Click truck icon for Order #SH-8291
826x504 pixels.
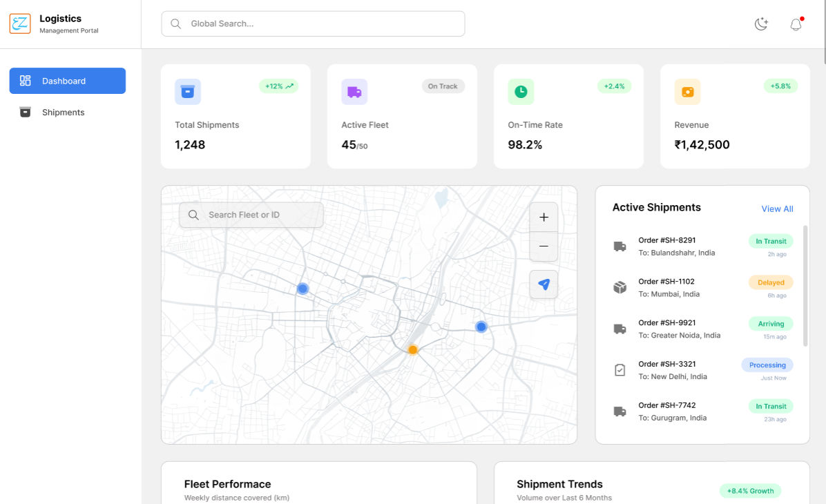coord(620,246)
